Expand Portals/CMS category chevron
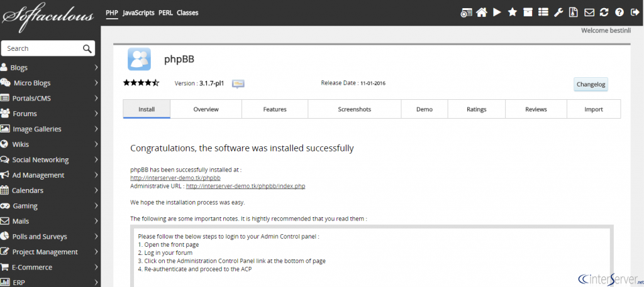 point(96,98)
